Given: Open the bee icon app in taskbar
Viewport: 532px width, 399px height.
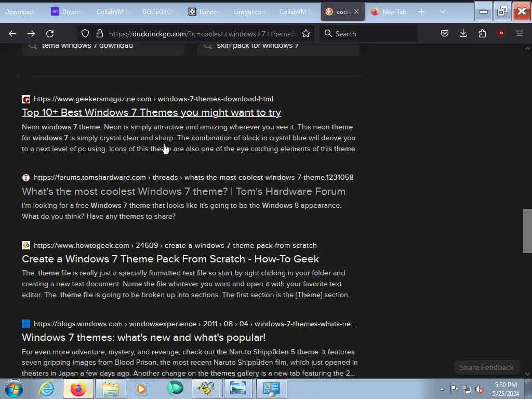Looking at the screenshot, I should click(206, 389).
